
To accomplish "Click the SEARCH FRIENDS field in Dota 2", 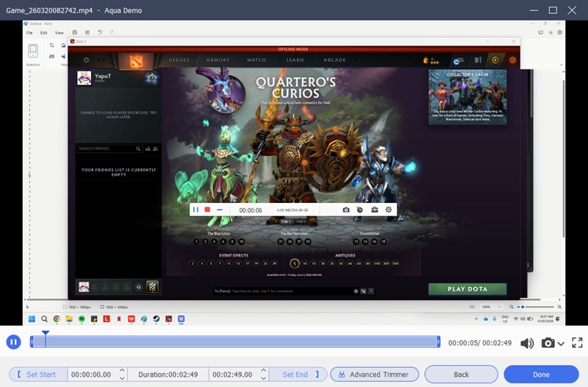I will point(109,149).
